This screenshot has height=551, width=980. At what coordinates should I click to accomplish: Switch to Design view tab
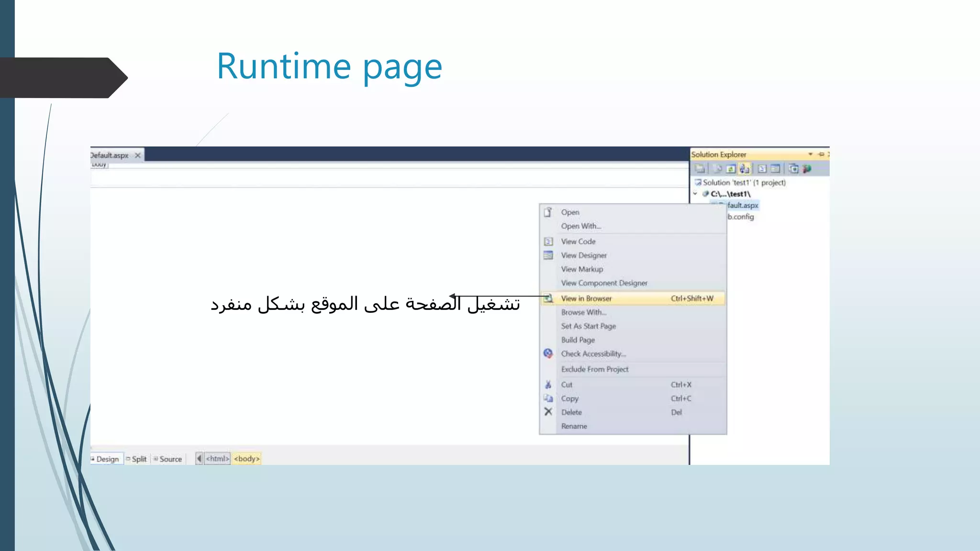(106, 459)
